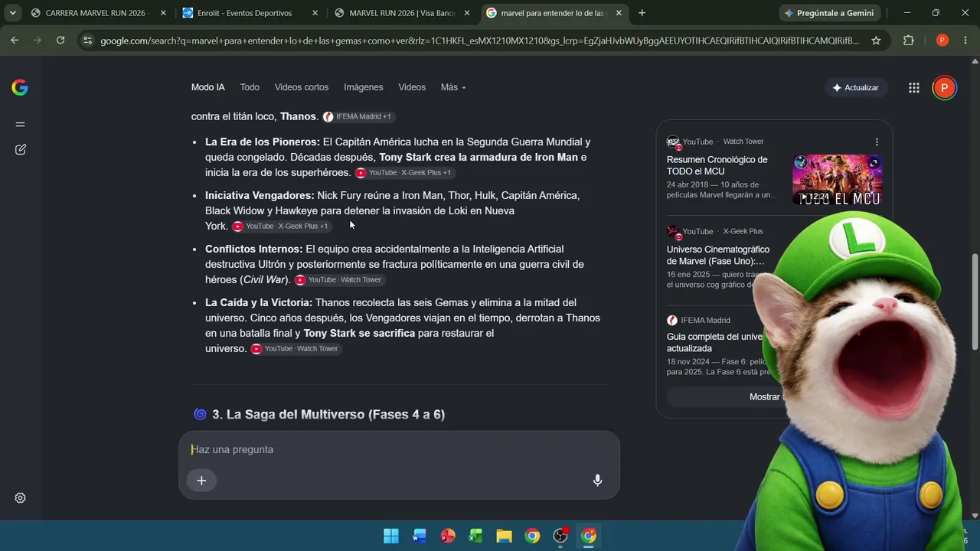Bookmark this page with the star icon
The width and height of the screenshot is (980, 551).
(x=876, y=41)
